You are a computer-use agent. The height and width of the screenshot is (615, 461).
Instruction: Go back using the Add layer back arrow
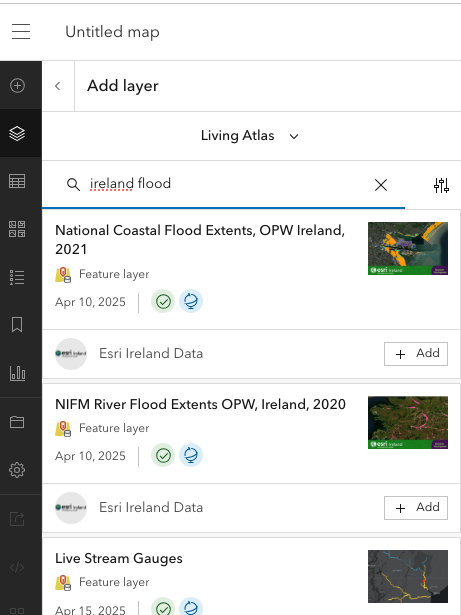click(58, 86)
